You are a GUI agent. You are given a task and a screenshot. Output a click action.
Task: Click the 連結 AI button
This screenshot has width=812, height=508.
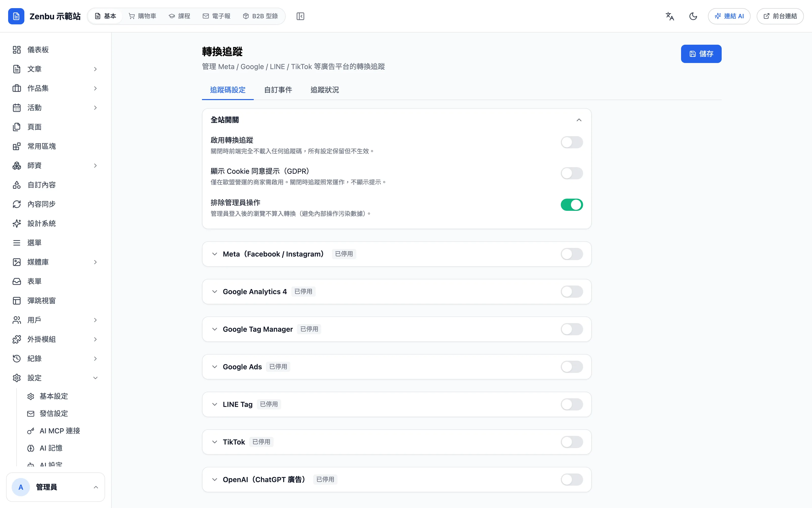click(729, 16)
